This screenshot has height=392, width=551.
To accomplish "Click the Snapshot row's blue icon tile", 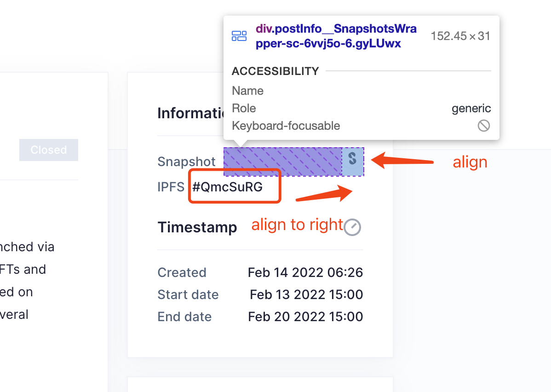I will coord(353,161).
